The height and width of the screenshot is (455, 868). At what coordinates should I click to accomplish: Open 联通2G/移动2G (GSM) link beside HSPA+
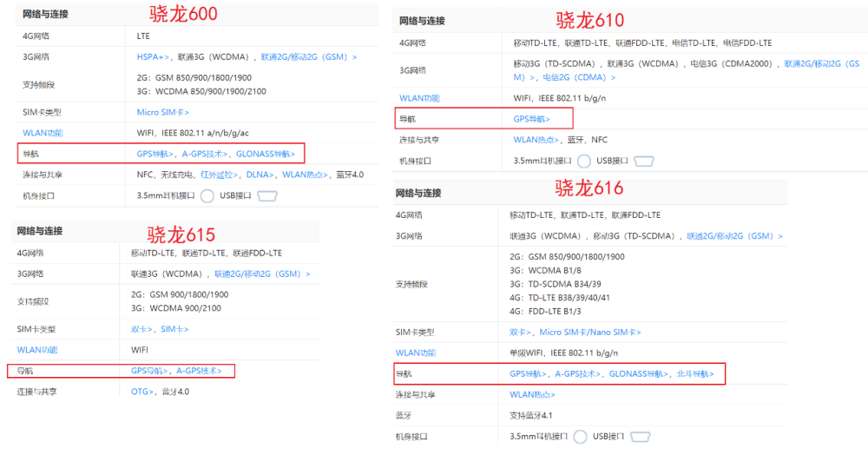(x=309, y=57)
